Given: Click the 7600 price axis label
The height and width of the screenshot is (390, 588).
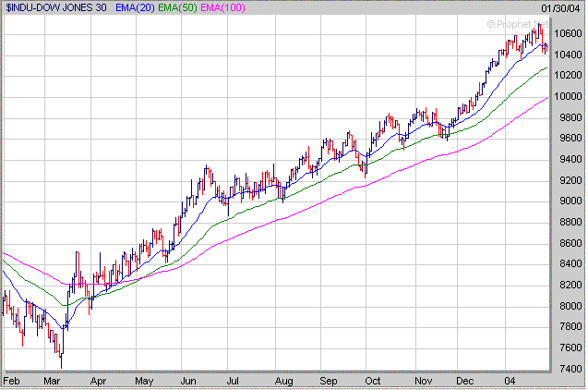Looking at the screenshot, I should point(570,347).
